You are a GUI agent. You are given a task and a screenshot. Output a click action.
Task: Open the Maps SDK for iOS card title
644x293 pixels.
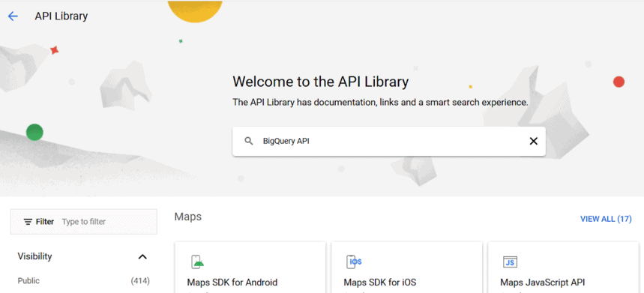(x=380, y=283)
